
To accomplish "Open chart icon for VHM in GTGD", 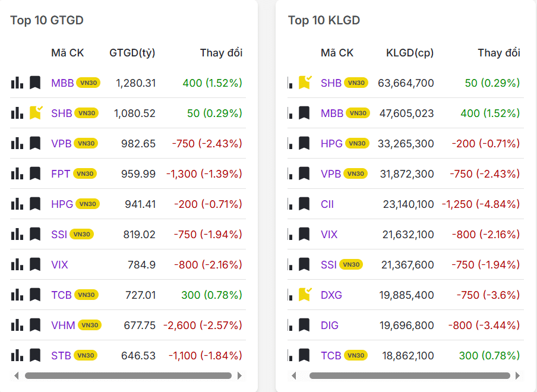I will pyautogui.click(x=17, y=325).
